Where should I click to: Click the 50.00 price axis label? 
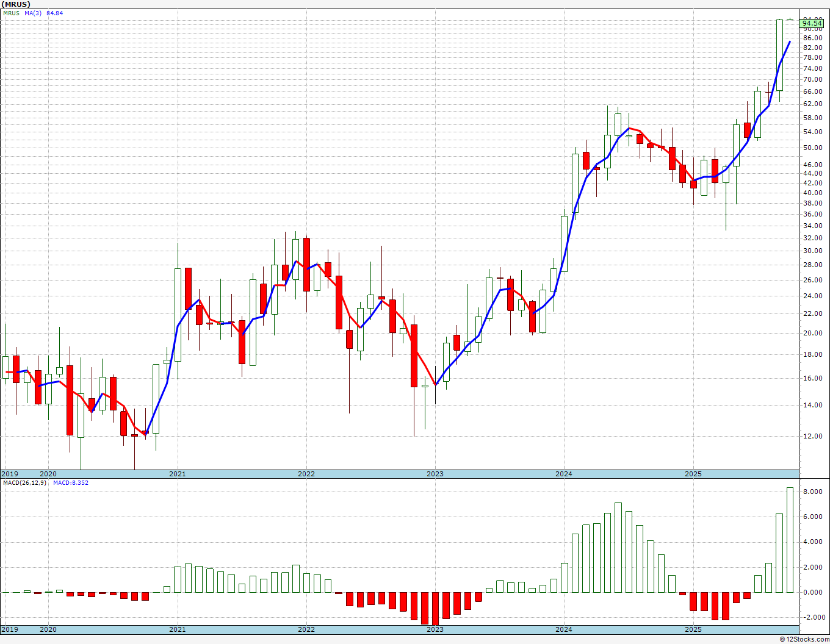[x=812, y=148]
